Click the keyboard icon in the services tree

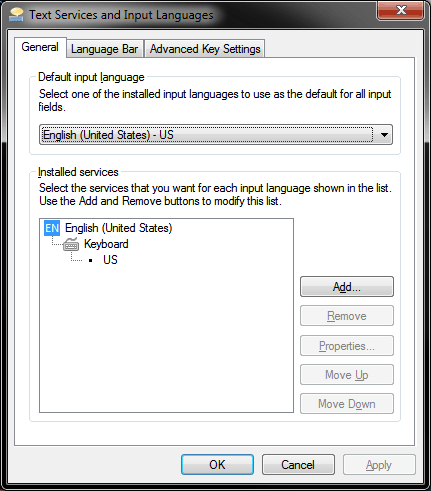71,244
